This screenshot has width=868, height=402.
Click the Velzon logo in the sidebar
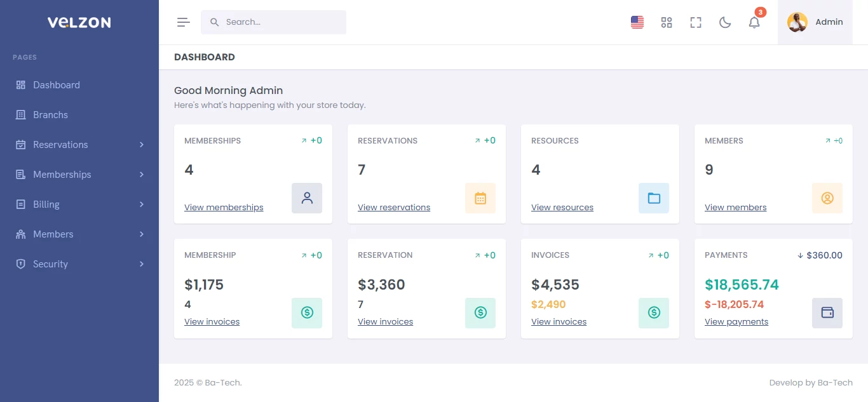[x=79, y=22]
